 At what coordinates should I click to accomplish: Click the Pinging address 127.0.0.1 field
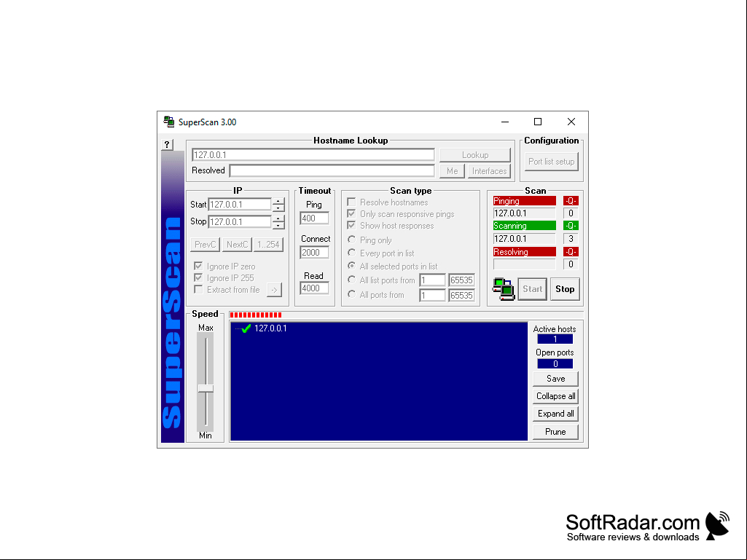[525, 214]
